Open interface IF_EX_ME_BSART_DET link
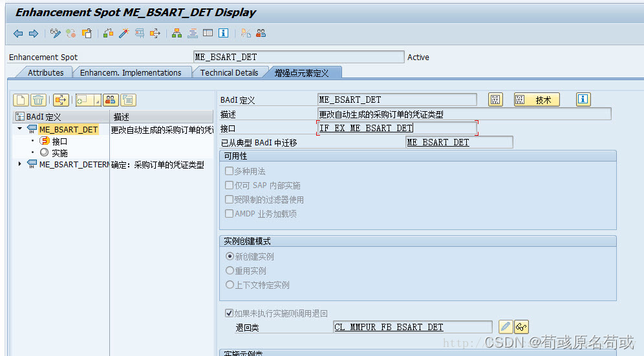The height and width of the screenshot is (356, 644). click(x=366, y=128)
